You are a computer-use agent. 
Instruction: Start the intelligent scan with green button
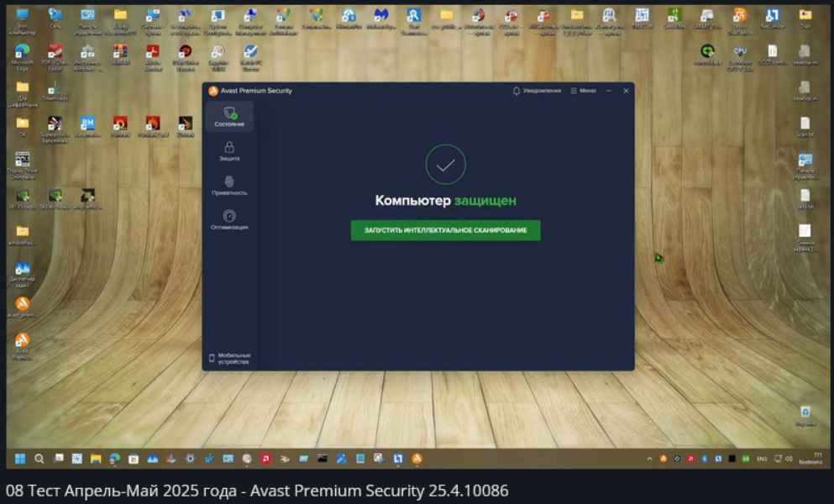pos(446,230)
